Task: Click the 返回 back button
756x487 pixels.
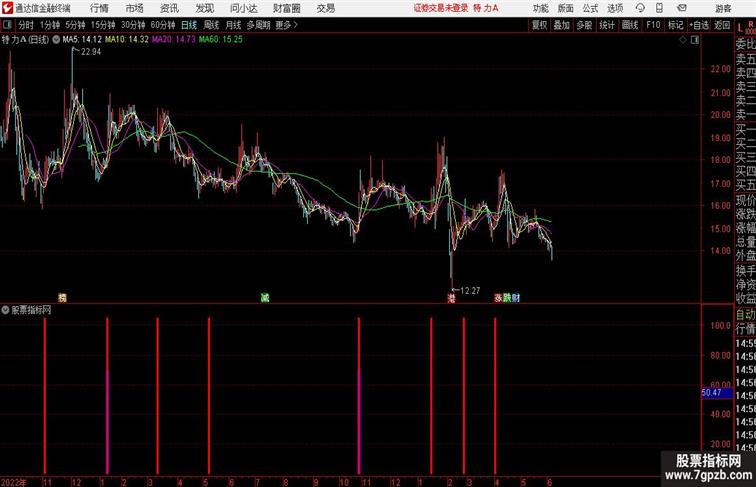Action: tap(722, 25)
